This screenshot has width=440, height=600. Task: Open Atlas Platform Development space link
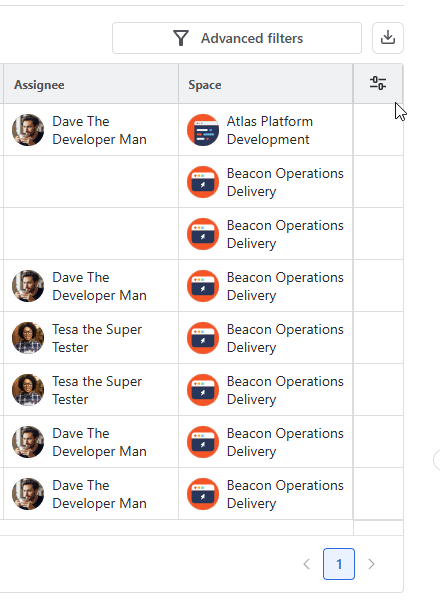pyautogui.click(x=270, y=130)
